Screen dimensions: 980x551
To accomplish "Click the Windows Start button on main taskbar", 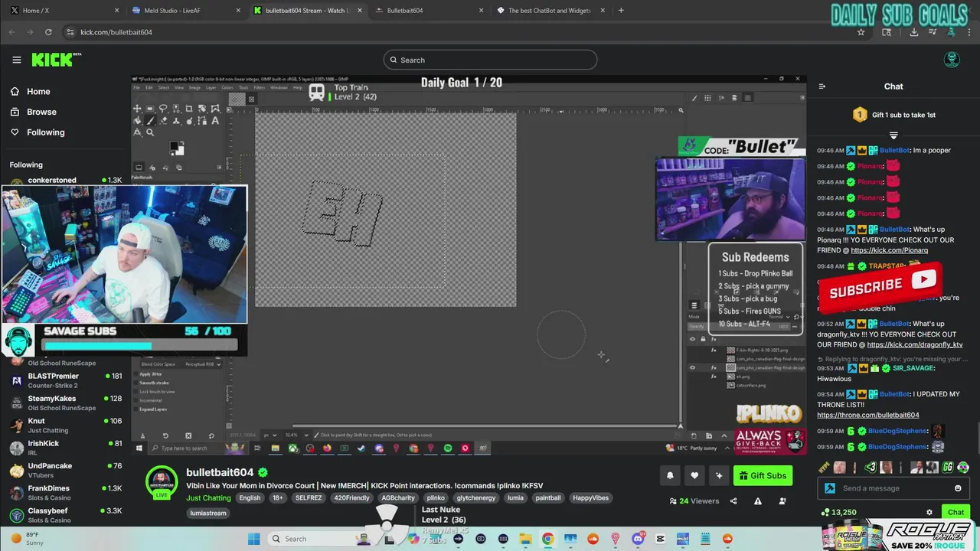I will tap(254, 539).
